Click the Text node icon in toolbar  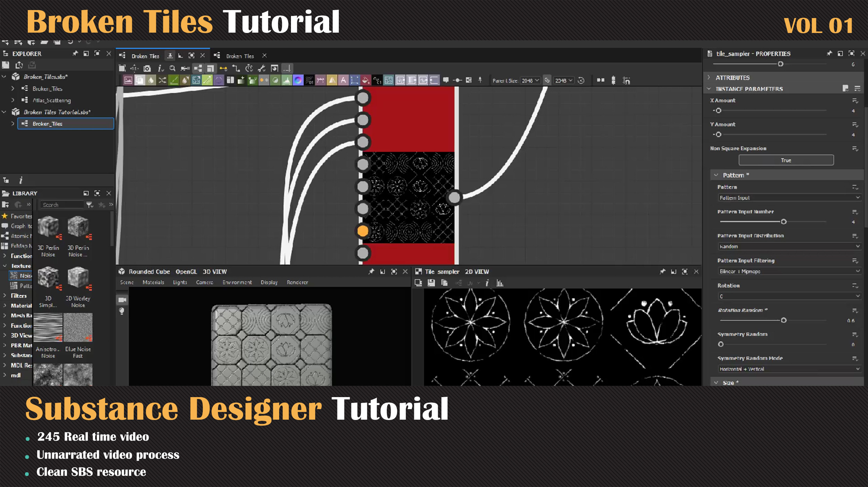pos(343,81)
